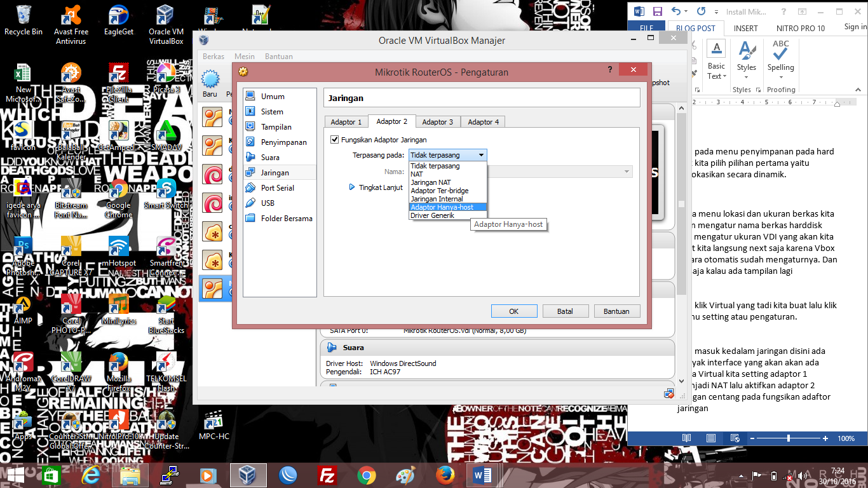Open the Suara settings category
Viewport: 868px width, 488px height.
[x=280, y=158]
